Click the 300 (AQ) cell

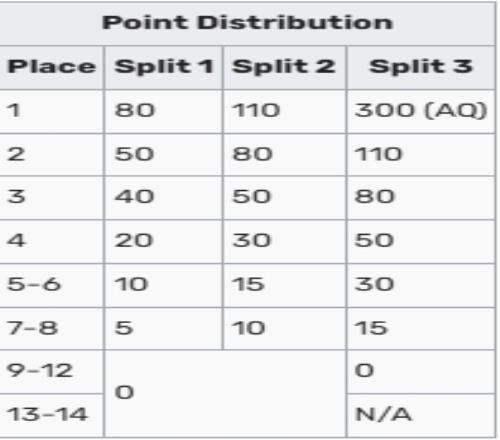[421, 110]
